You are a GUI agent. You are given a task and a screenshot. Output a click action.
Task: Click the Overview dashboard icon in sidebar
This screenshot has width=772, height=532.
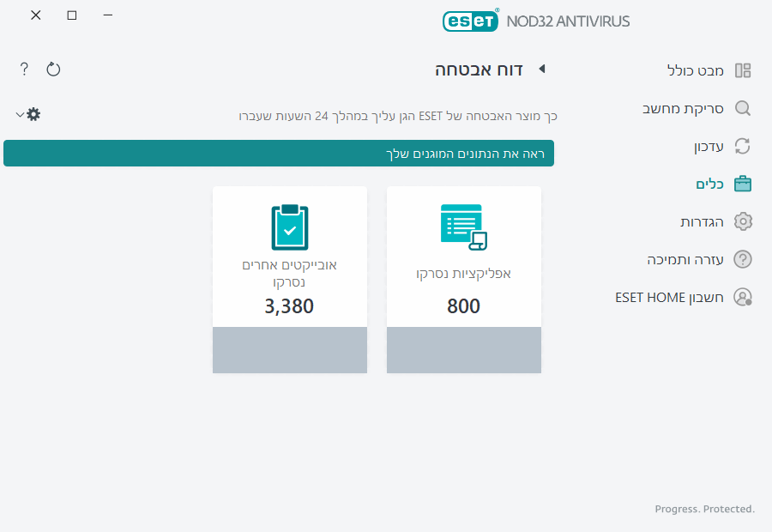click(743, 70)
